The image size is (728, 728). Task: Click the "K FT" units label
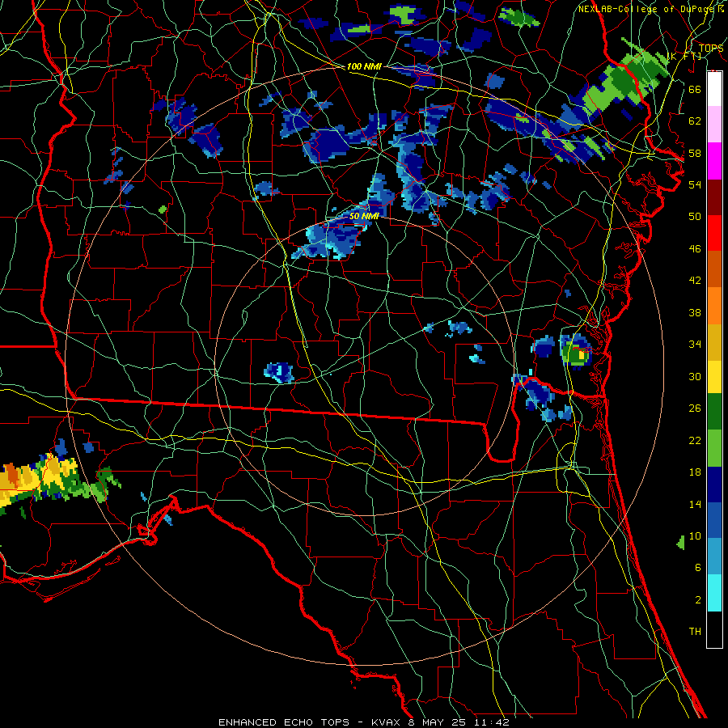click(x=684, y=56)
